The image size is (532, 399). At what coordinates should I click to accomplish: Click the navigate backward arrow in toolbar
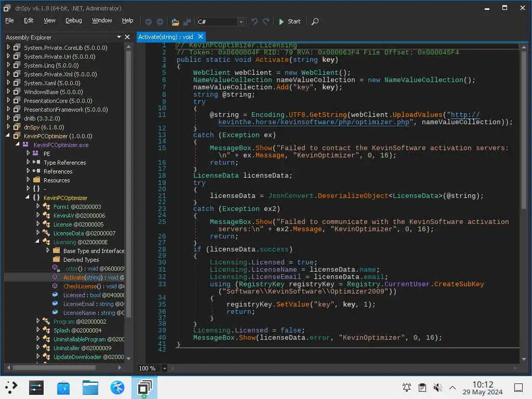[148, 22]
